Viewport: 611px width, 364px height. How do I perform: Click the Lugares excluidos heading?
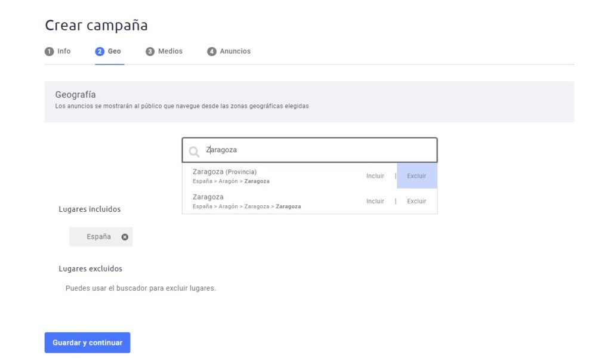tap(90, 269)
